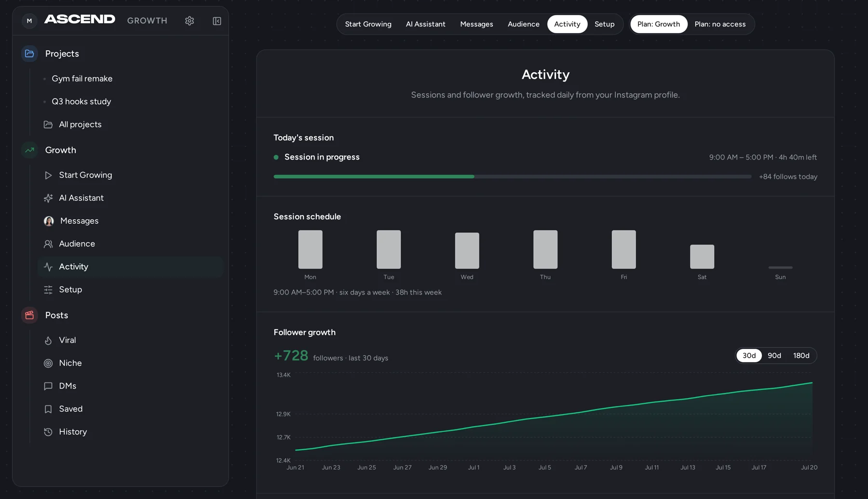Click the All projects folder icon
The image size is (868, 499).
48,124
